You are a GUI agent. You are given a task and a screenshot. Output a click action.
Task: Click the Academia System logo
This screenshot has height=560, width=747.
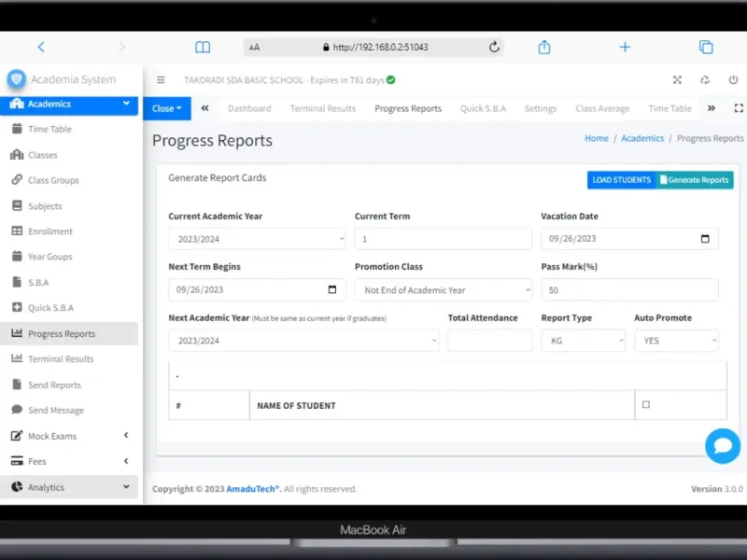coord(16,79)
